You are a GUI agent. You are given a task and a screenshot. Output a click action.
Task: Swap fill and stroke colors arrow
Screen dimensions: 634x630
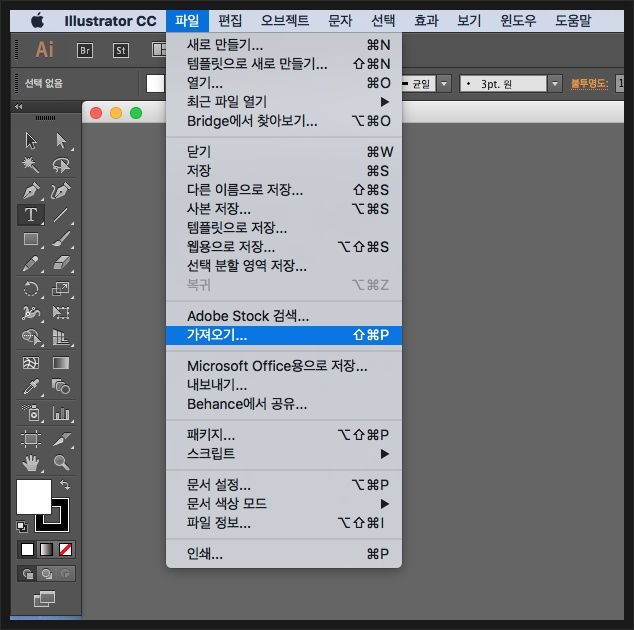pyautogui.click(x=64, y=484)
